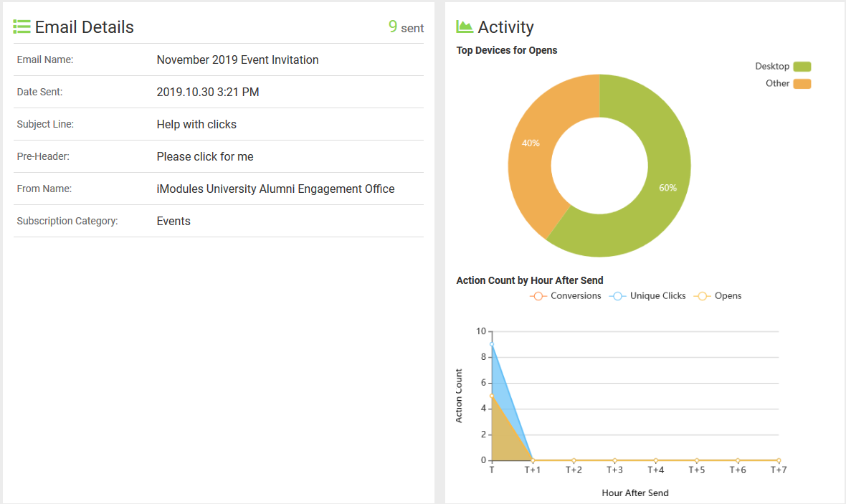
Task: Click the Opens data point at T
Action: click(492, 396)
